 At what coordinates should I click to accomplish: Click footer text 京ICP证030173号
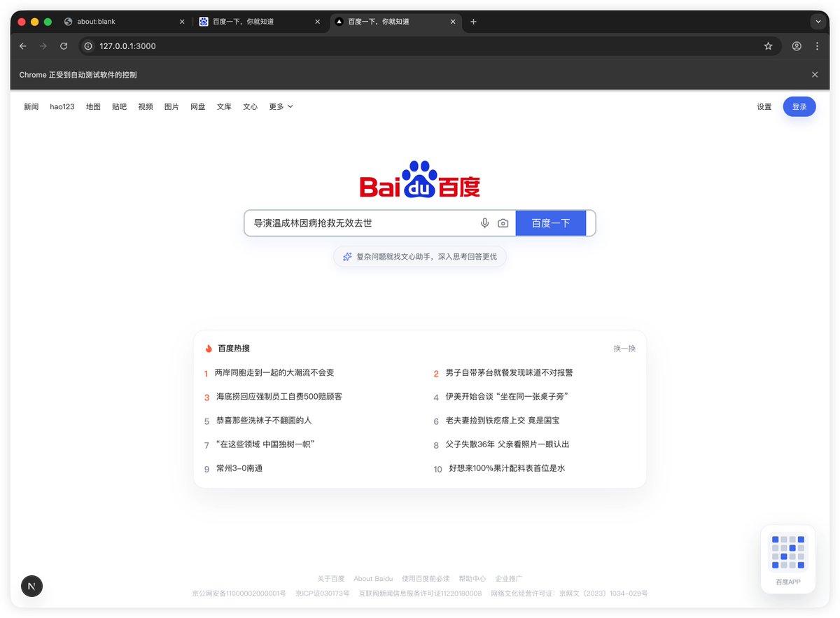click(322, 594)
